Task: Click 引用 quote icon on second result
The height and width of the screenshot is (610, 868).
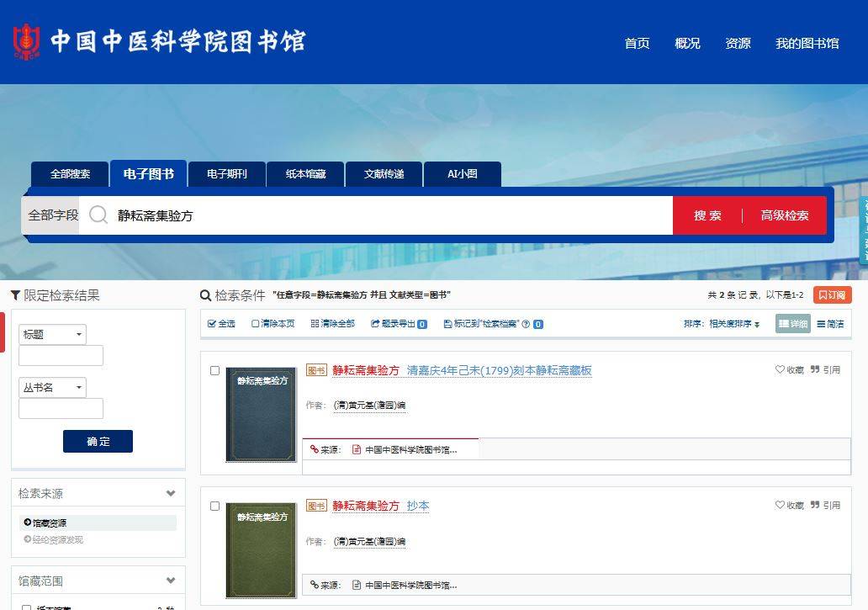Action: coord(815,506)
